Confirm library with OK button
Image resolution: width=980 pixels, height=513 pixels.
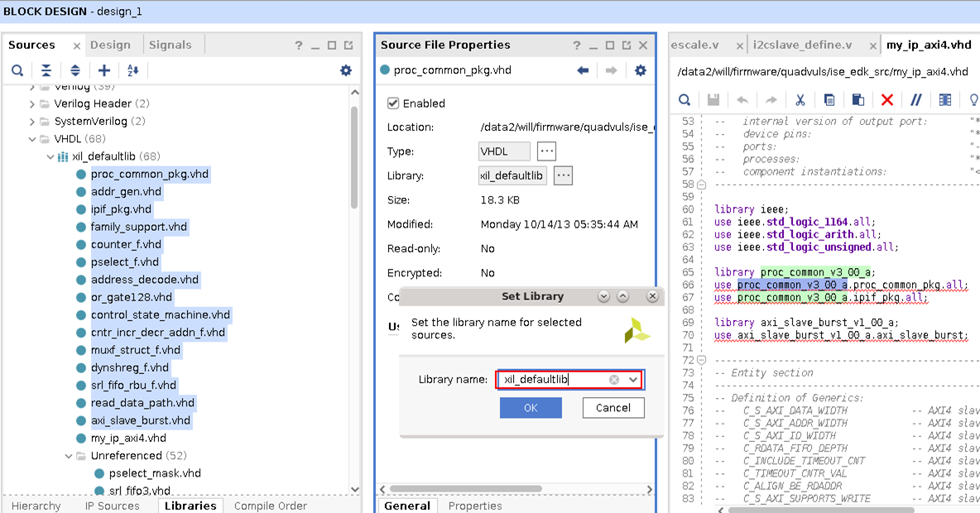tap(531, 408)
